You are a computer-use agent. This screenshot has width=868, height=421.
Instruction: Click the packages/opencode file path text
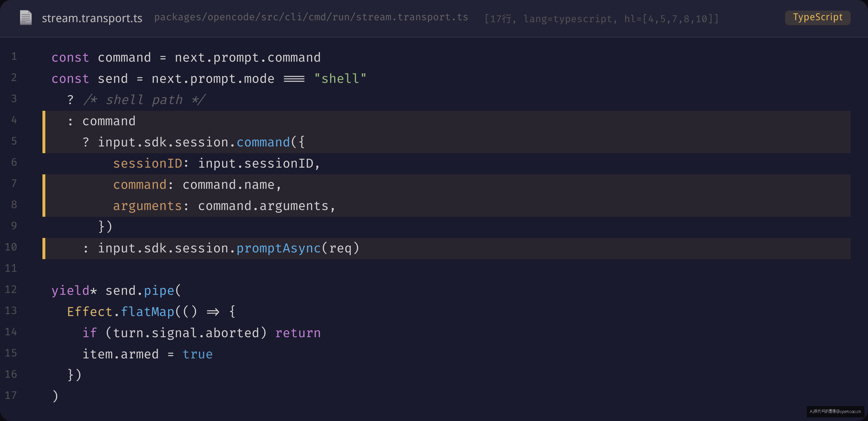coord(311,17)
